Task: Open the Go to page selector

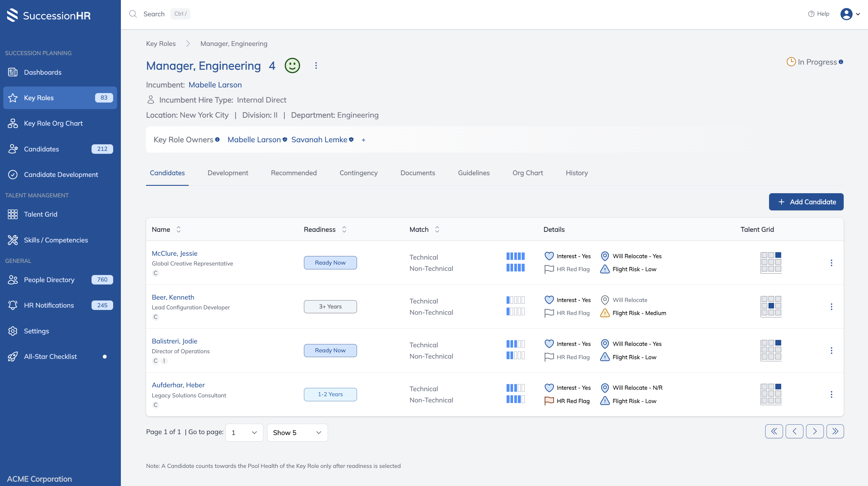Action: tap(244, 432)
